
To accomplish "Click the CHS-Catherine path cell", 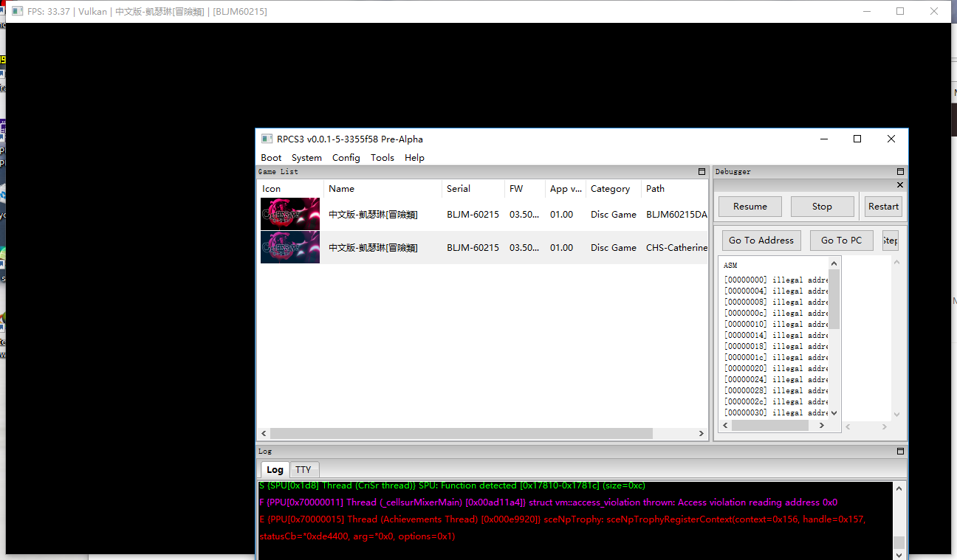I will pos(675,248).
